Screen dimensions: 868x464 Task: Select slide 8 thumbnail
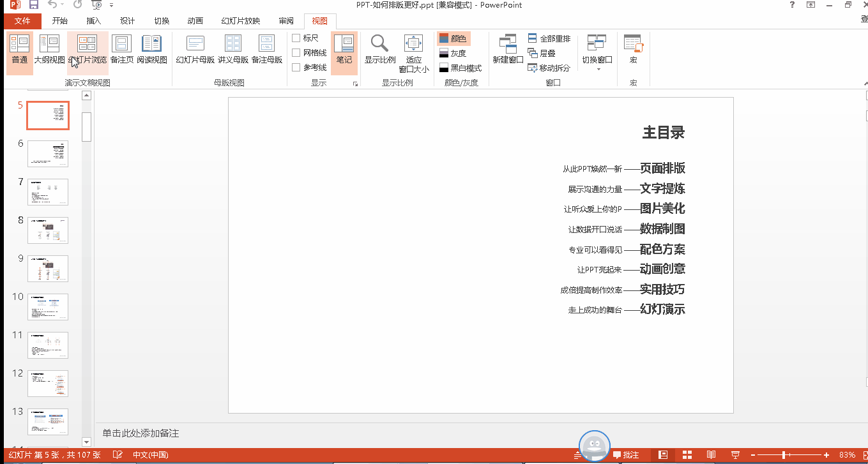click(48, 230)
